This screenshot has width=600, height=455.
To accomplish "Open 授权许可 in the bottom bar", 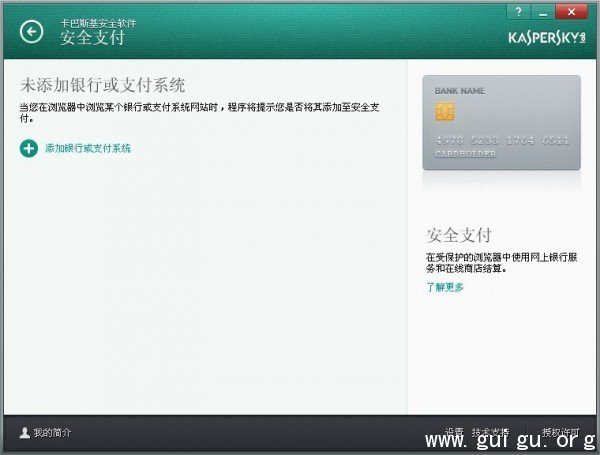I will click(x=560, y=432).
